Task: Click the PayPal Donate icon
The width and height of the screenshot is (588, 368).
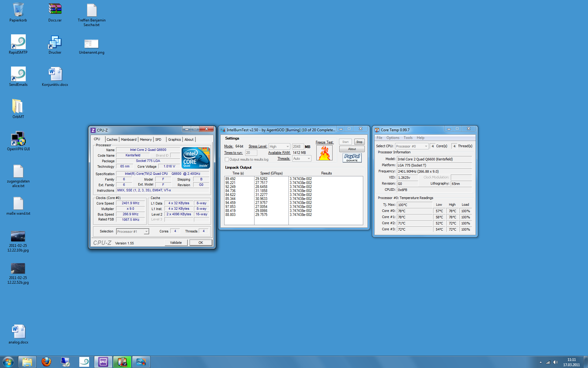Action: tap(352, 158)
